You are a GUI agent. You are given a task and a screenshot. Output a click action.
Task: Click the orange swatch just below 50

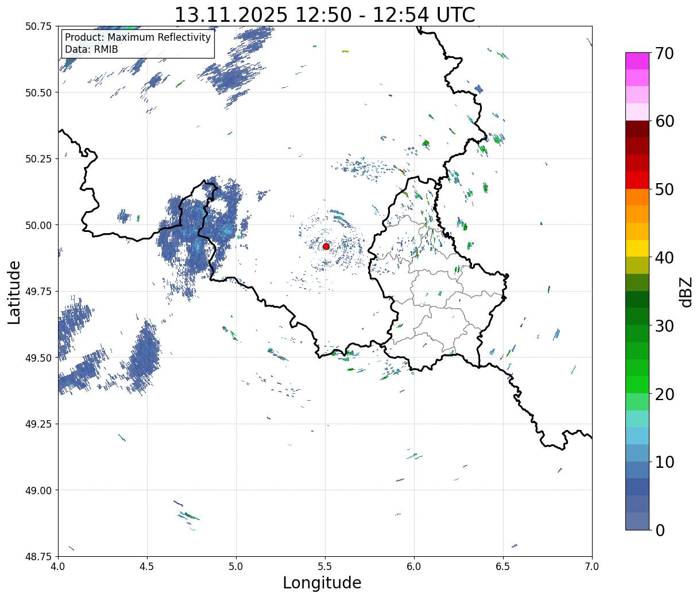(637, 197)
